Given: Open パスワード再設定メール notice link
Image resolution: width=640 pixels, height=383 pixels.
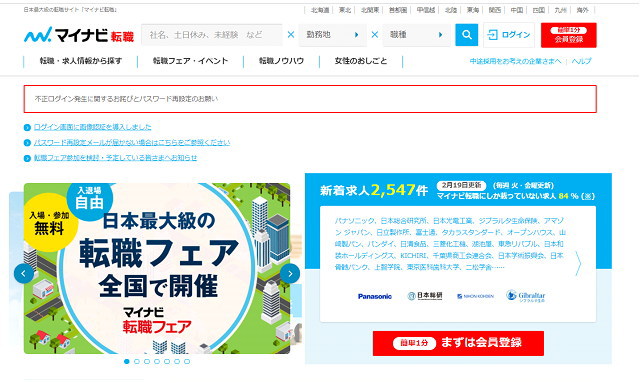Looking at the screenshot, I should [x=132, y=143].
